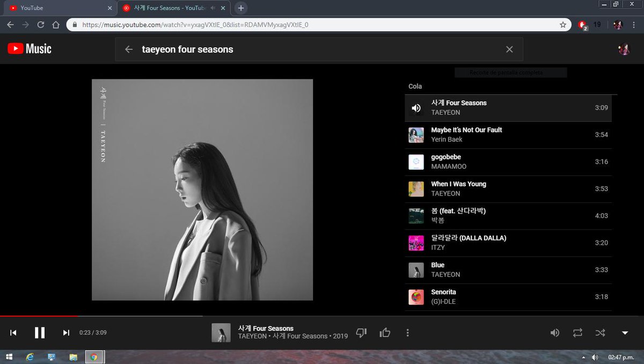Click the taskbar clock 02:47 p.m.
This screenshot has width=644, height=364.
tap(620, 357)
